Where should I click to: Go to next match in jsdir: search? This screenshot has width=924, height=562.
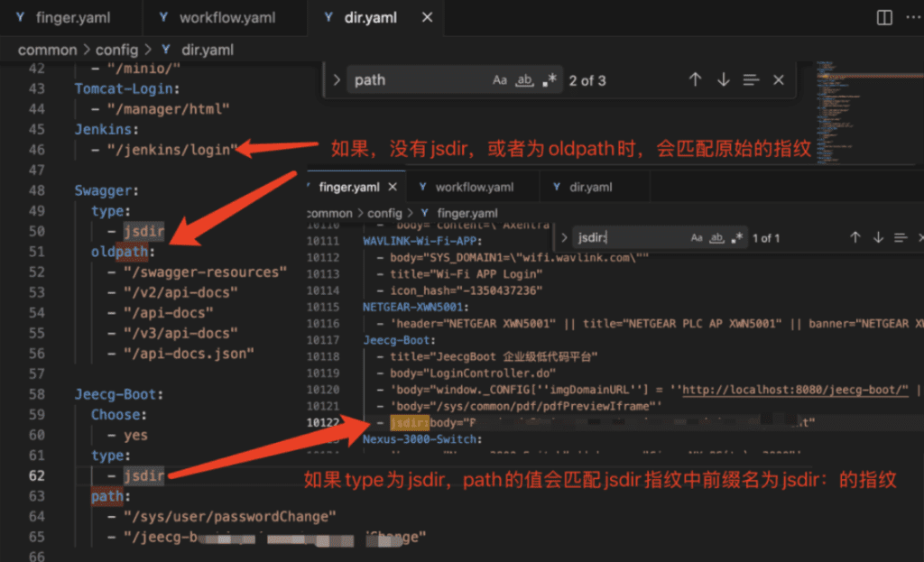point(878,237)
